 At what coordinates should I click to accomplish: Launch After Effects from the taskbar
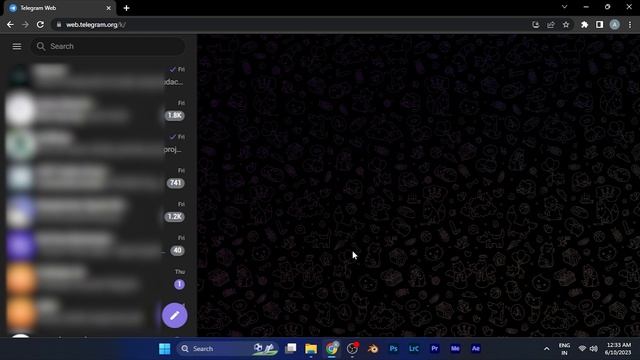pos(476,349)
